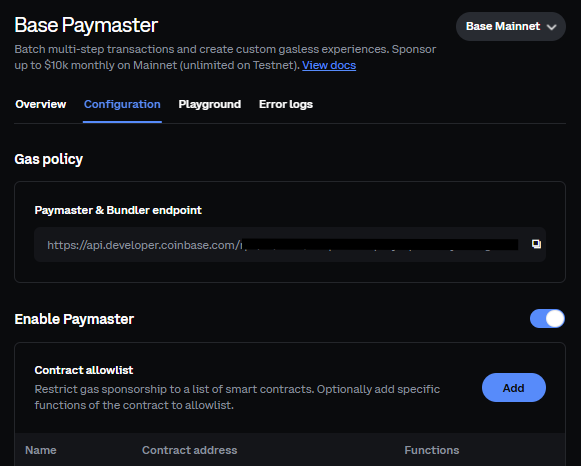
Task: Click the Paymaster & Bundler endpoint label
Action: tap(118, 210)
